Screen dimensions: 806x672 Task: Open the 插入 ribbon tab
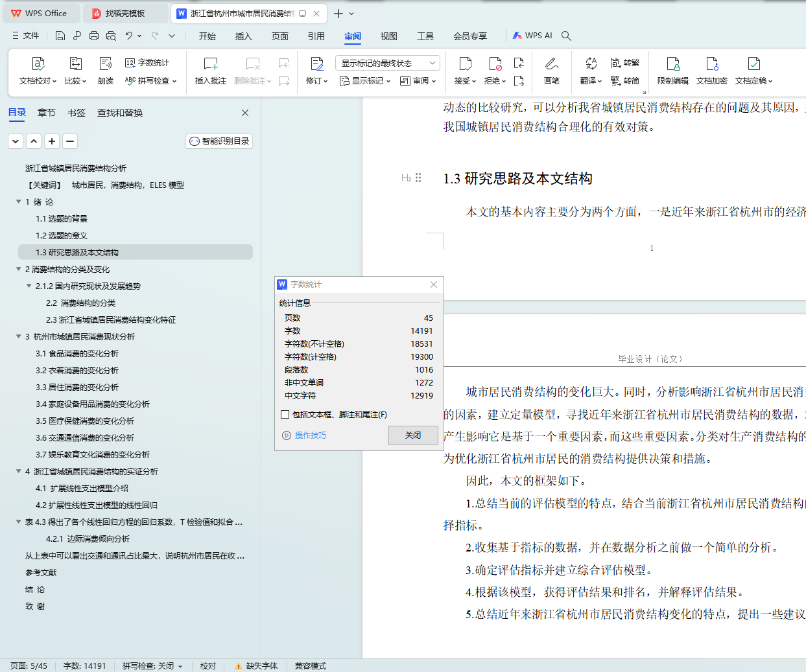click(x=244, y=36)
